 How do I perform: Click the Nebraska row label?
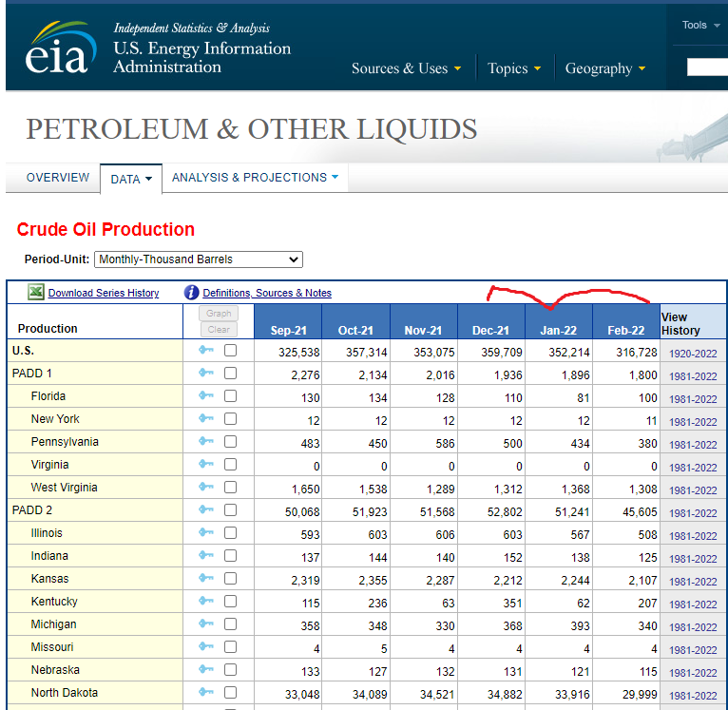(x=55, y=669)
